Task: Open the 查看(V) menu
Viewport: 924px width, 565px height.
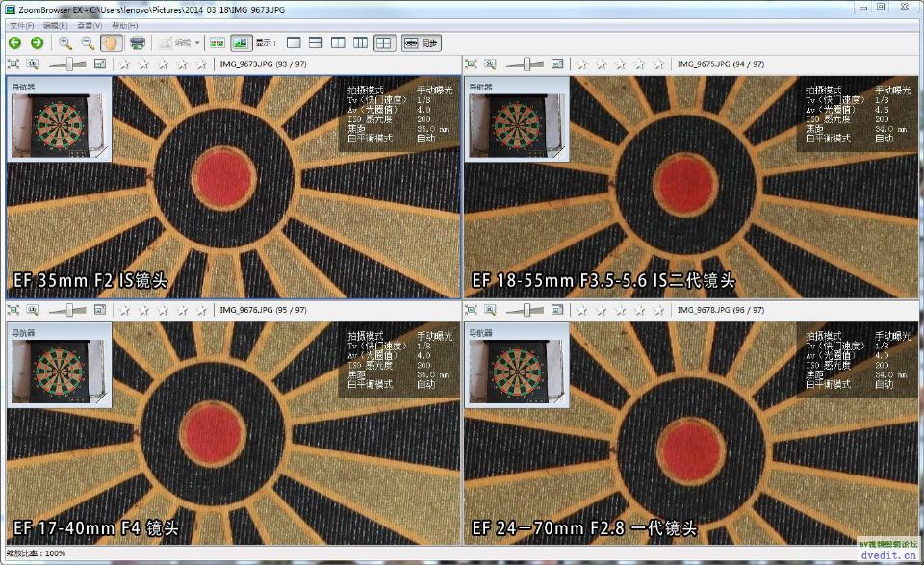Action: pos(90,25)
